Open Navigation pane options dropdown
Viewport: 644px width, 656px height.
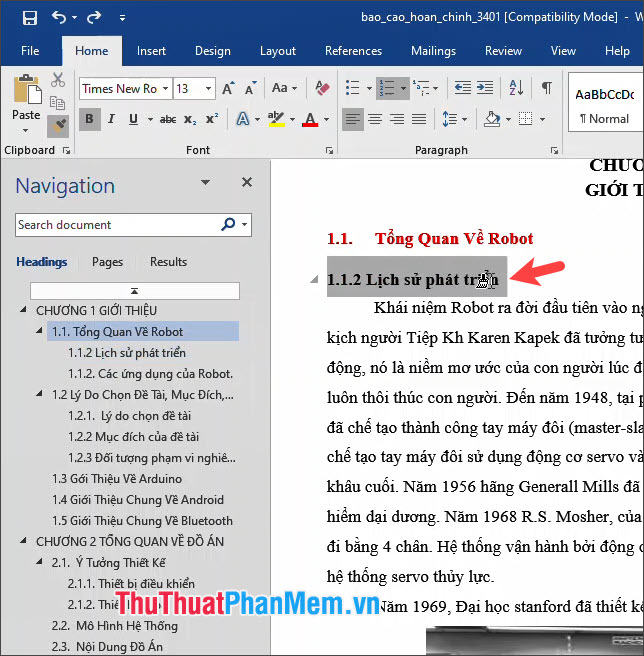205,182
